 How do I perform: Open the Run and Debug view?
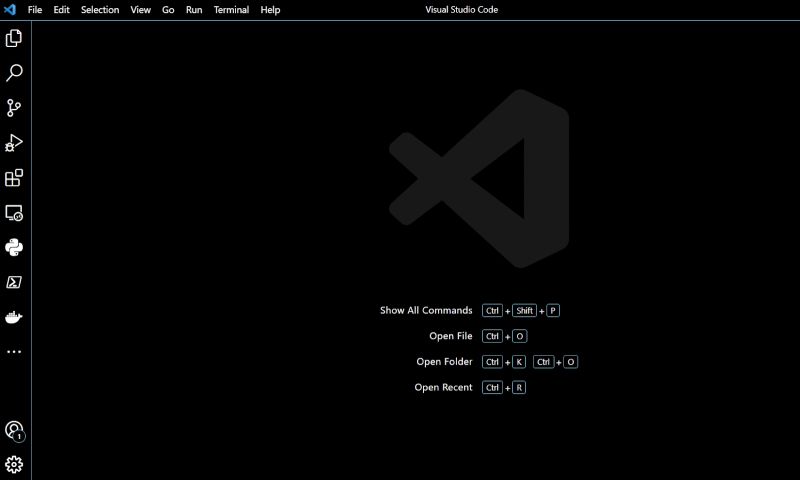[14, 143]
